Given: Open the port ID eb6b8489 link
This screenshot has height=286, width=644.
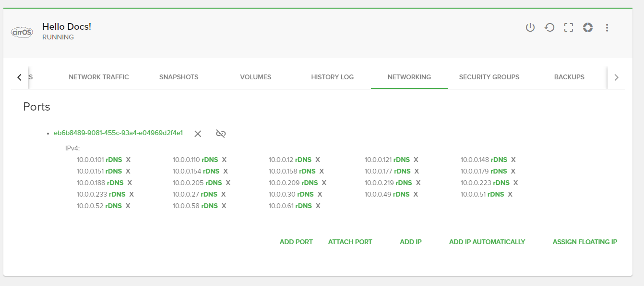Looking at the screenshot, I should click(x=118, y=133).
